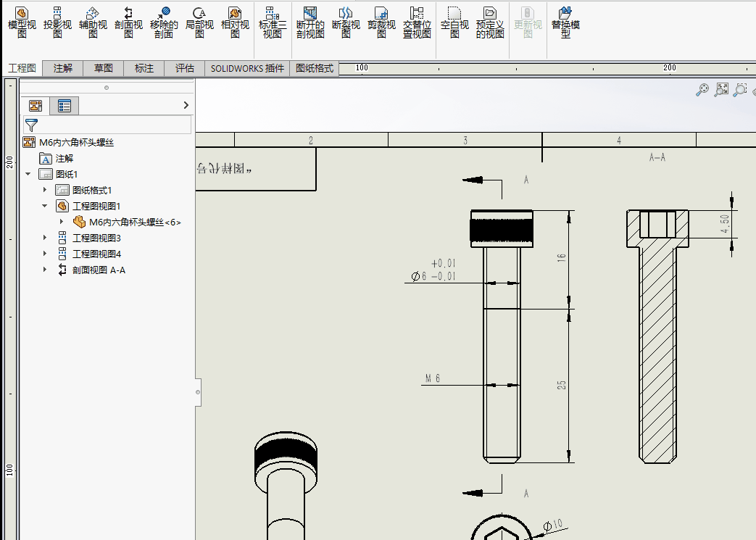Screen dimensions: 756x540
Task: Select the 局部视图 (Detail View) tool
Action: (199, 22)
